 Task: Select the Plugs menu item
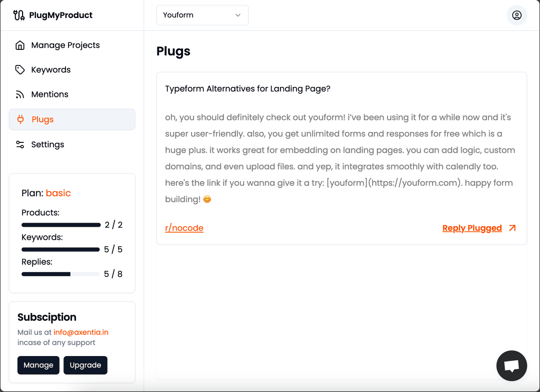(x=72, y=119)
